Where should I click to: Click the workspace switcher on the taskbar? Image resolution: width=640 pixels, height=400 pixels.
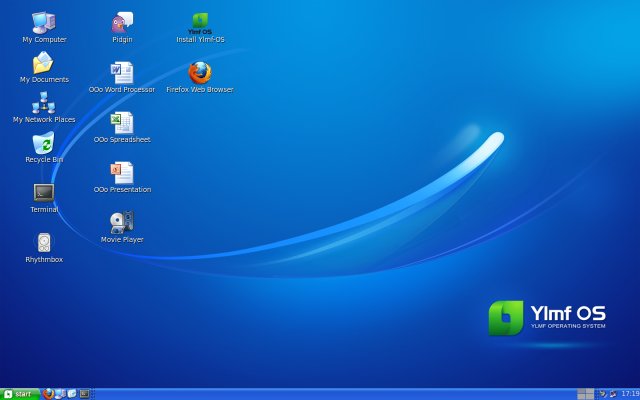585,394
